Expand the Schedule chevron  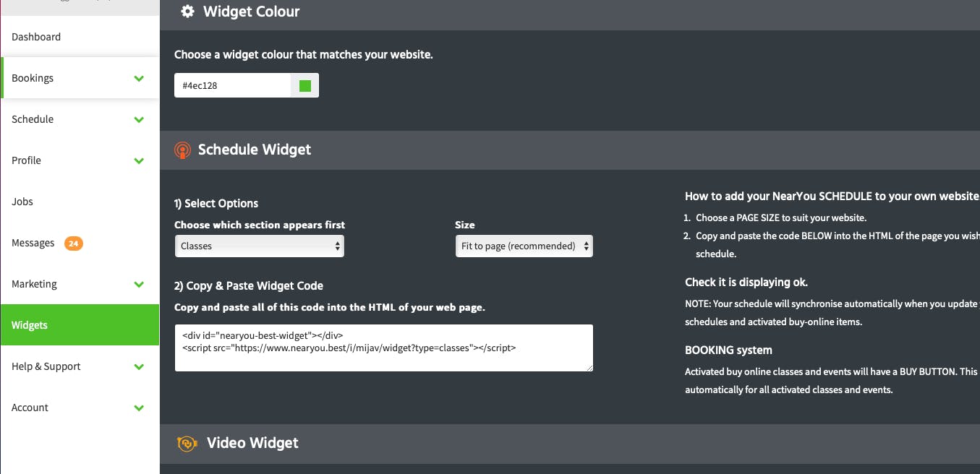[x=140, y=119]
